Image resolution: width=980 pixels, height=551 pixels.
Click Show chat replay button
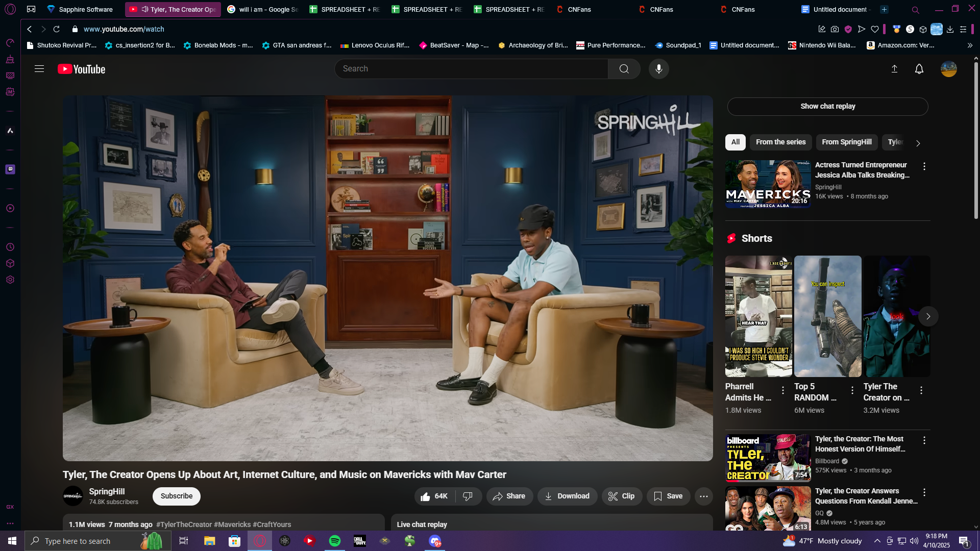click(x=827, y=106)
